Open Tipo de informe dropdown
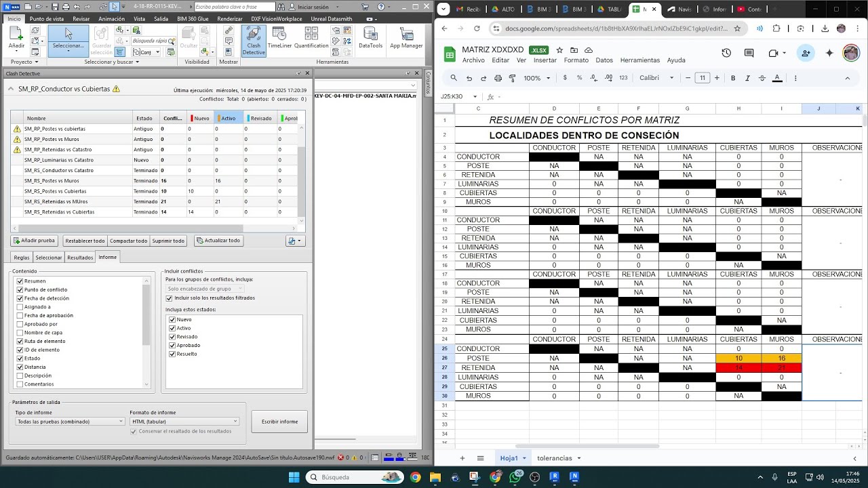Screen dimensions: 868x488 (70, 422)
